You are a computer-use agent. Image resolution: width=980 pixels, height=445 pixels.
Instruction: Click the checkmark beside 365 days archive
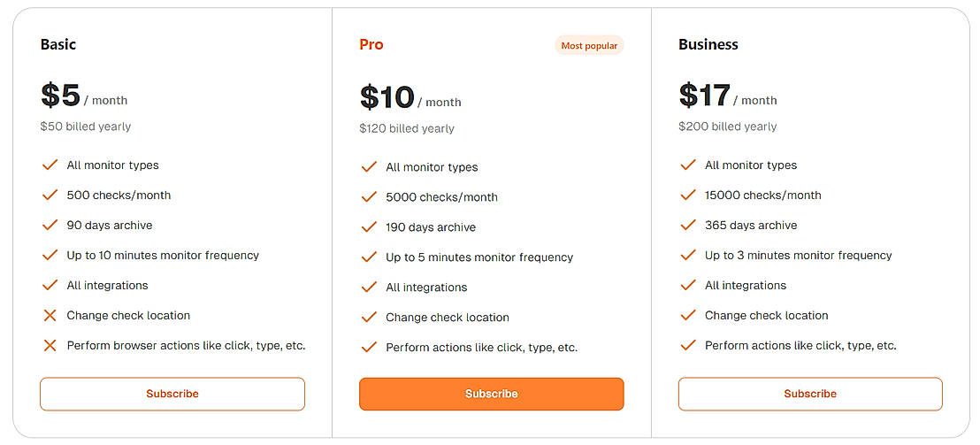pos(688,226)
